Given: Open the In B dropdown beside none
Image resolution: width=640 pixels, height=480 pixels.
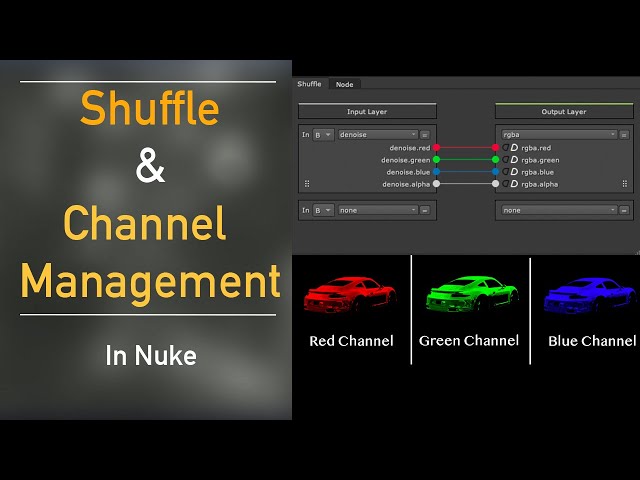Looking at the screenshot, I should [x=323, y=210].
